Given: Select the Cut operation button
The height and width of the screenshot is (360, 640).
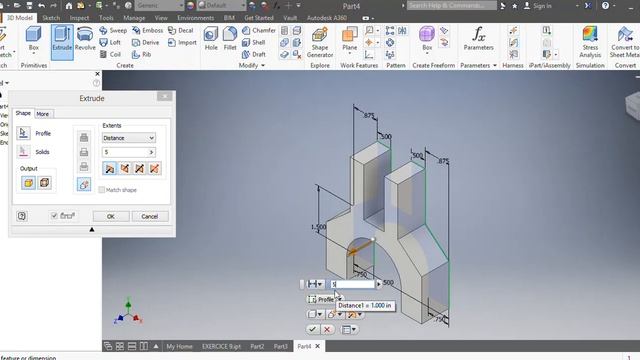Looking at the screenshot, I should point(84,152).
